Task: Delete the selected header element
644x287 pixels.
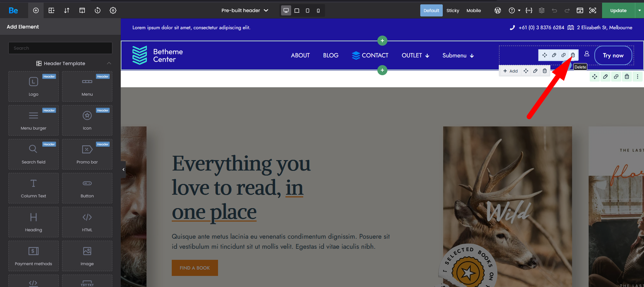Action: (573, 55)
